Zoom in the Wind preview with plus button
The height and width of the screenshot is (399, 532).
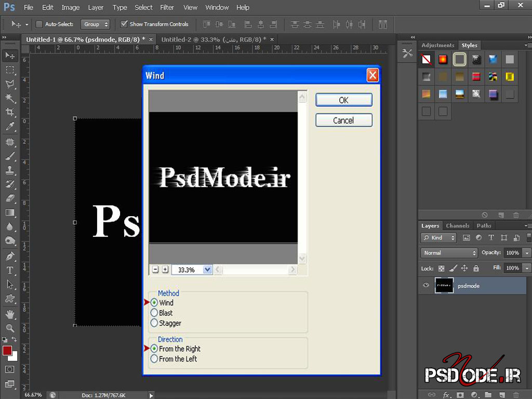[165, 270]
